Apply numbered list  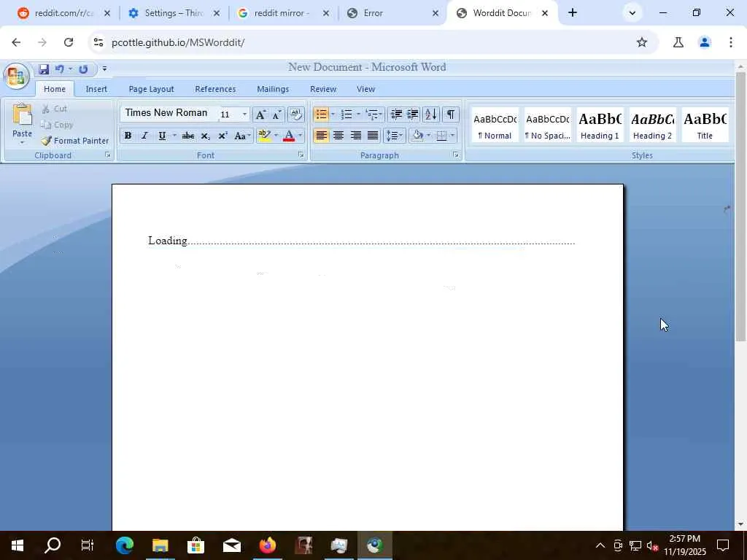(x=347, y=114)
